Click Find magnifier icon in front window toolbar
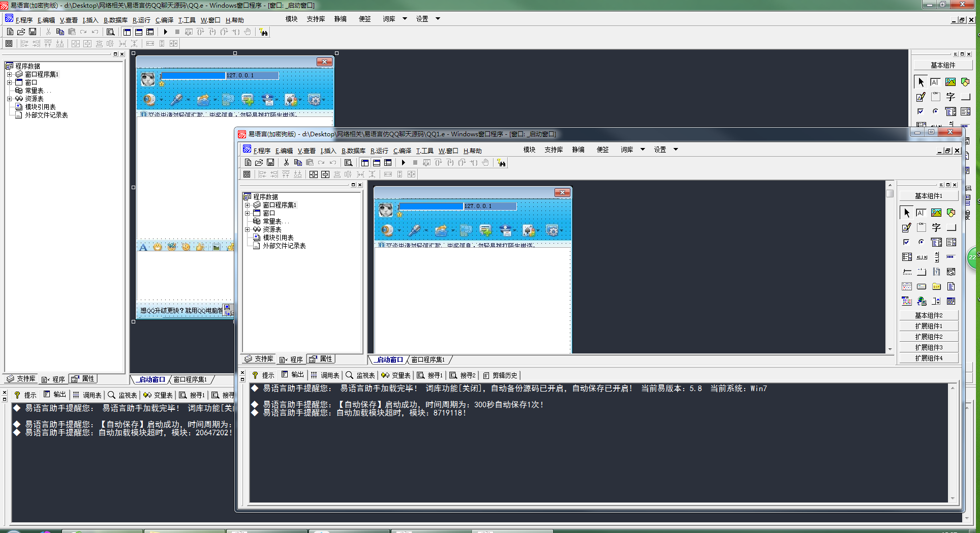Image resolution: width=980 pixels, height=533 pixels. click(x=348, y=163)
